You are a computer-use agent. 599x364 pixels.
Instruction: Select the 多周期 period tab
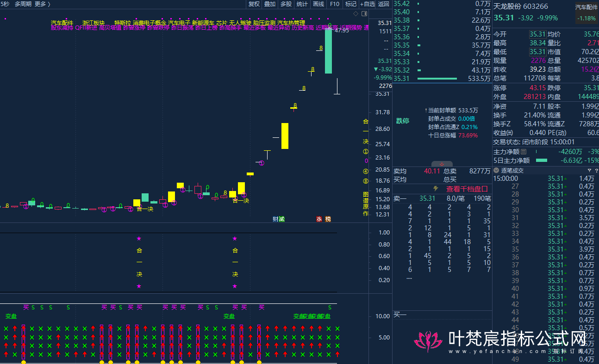[x=23, y=4]
